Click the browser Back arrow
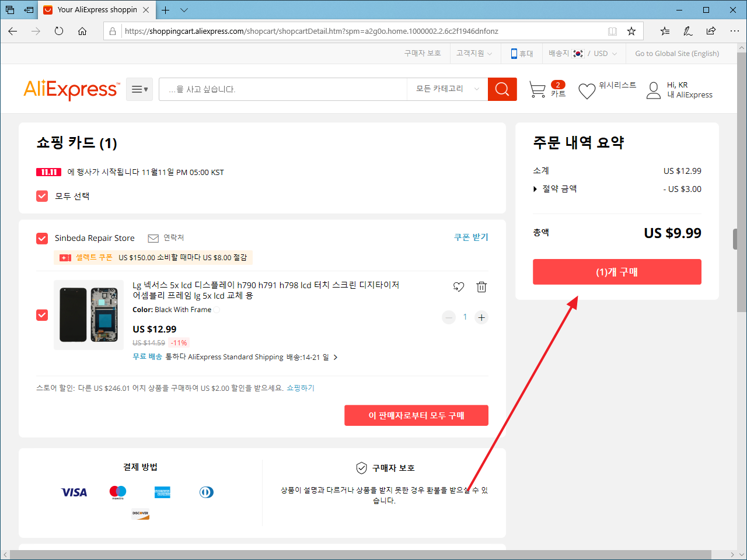747x560 pixels. click(13, 31)
